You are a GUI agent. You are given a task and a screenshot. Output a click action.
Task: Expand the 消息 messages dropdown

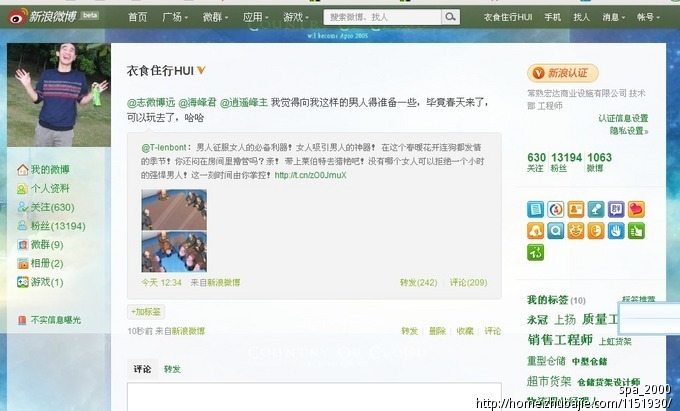[x=614, y=17]
